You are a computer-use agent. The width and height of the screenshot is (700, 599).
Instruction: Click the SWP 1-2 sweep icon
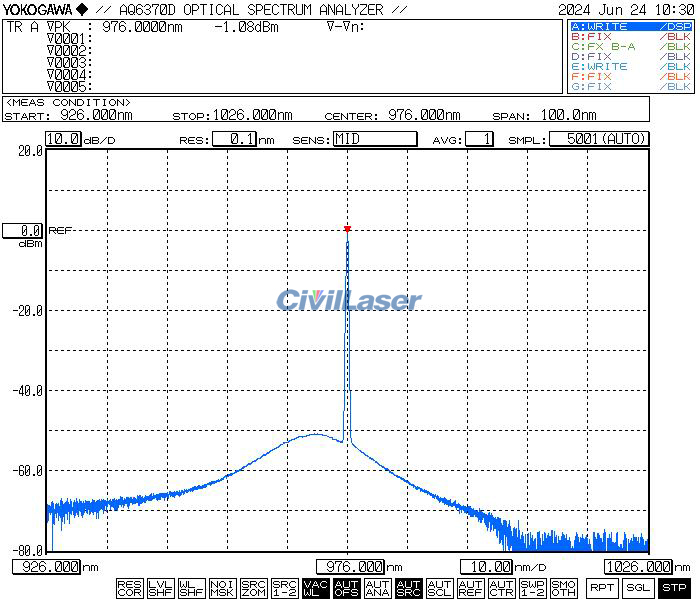533,588
